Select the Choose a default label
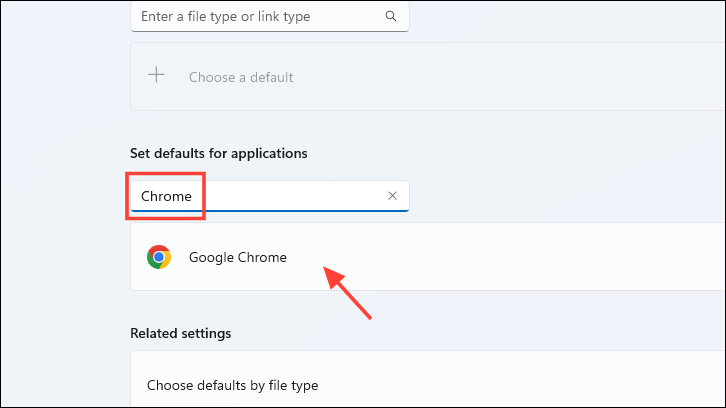This screenshot has width=726, height=408. click(x=241, y=77)
